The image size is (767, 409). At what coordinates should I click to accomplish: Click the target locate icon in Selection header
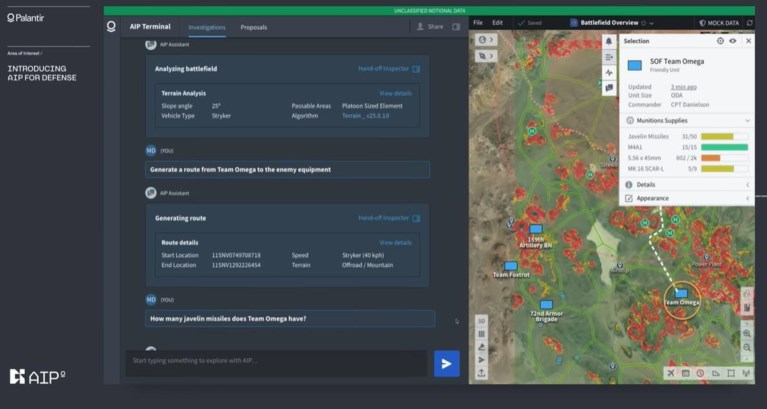coord(720,41)
